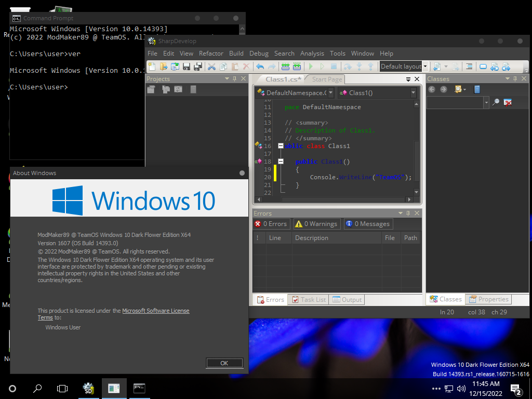Screen dimensions: 532x399
Task: Click OK in About Windows dialog
Action: (x=224, y=363)
